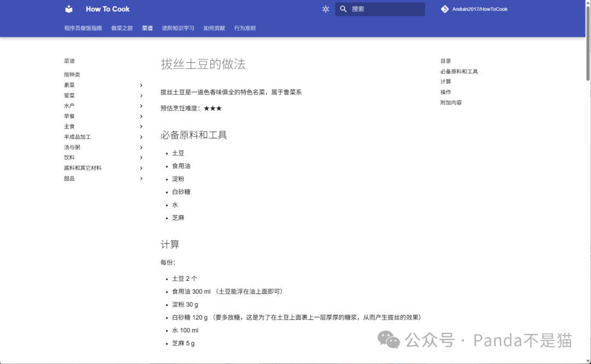The image size is (591, 364).
Task: Jump to 必备原料和工具 in table of contents
Action: coord(459,72)
